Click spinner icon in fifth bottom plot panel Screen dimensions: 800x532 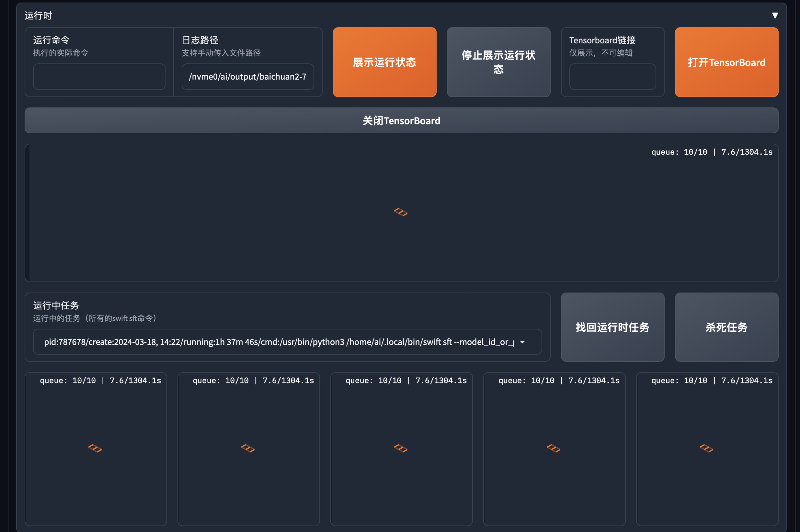[706, 448]
